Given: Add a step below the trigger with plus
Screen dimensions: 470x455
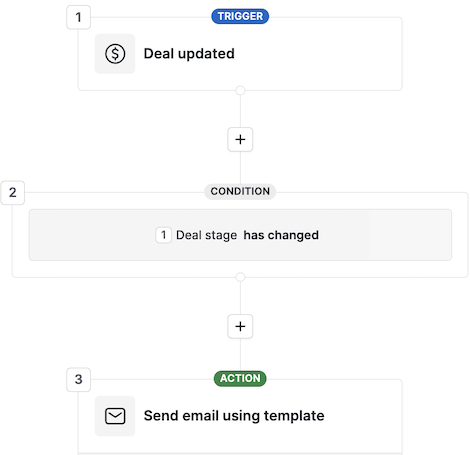Looking at the screenshot, I should click(x=240, y=139).
